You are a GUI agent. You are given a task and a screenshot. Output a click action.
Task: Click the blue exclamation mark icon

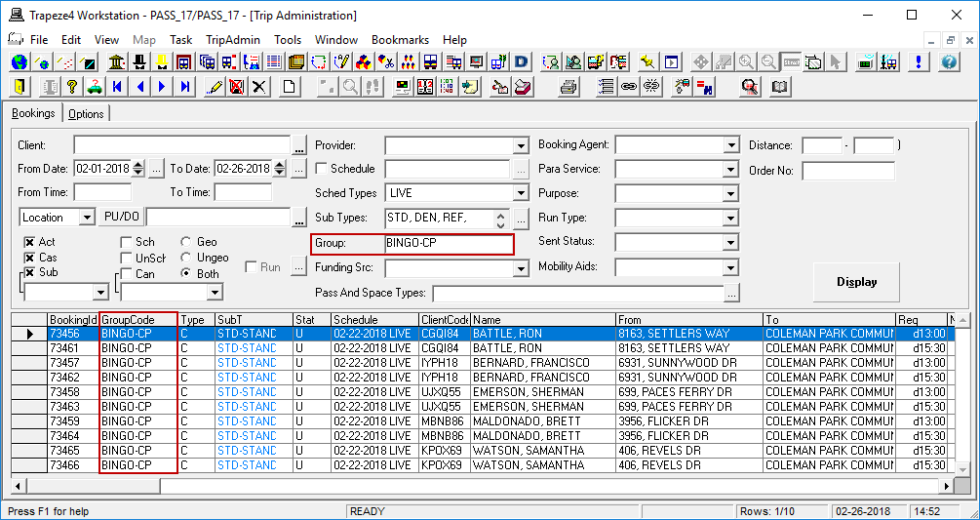coord(919,62)
